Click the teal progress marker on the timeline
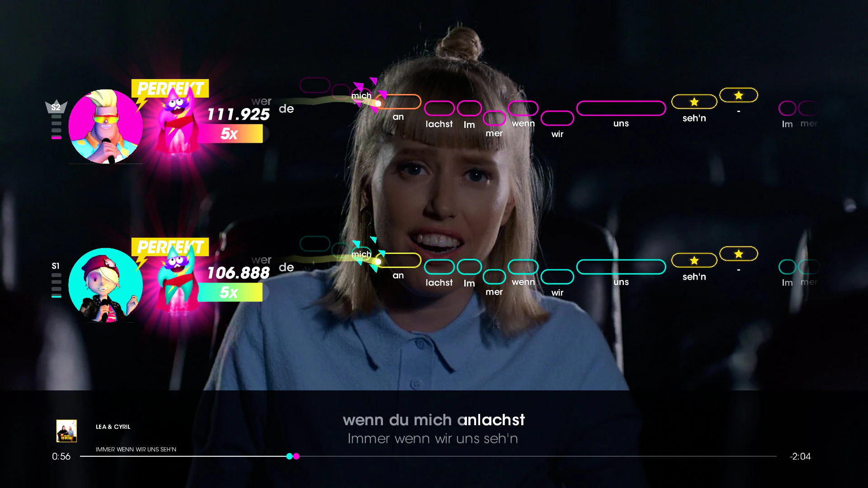The width and height of the screenshot is (868, 488). 289,456
